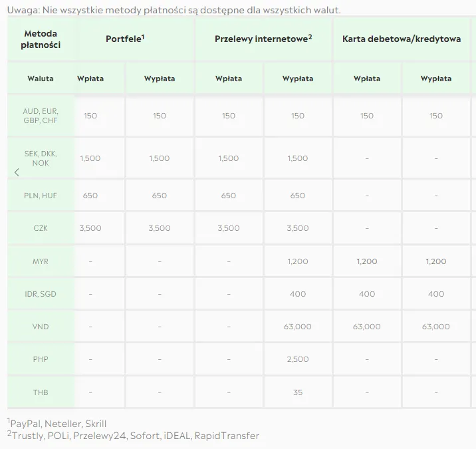Click the Uwaga note about payment methods
Image resolution: width=476 pixels, height=449 pixels.
pos(174,10)
